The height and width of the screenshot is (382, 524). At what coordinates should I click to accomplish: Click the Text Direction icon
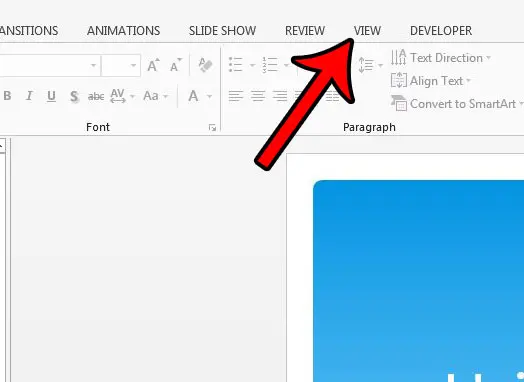coord(399,57)
